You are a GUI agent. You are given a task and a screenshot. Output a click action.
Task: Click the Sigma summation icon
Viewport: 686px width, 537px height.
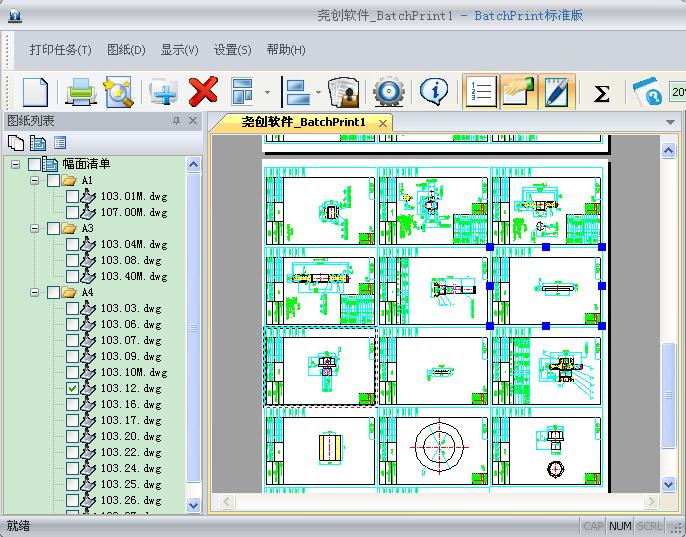pos(601,93)
